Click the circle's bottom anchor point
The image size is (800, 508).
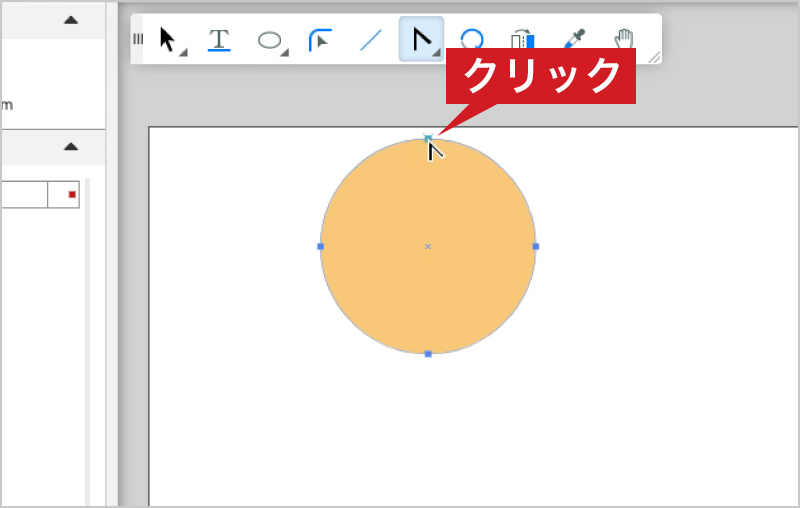pyautogui.click(x=428, y=354)
